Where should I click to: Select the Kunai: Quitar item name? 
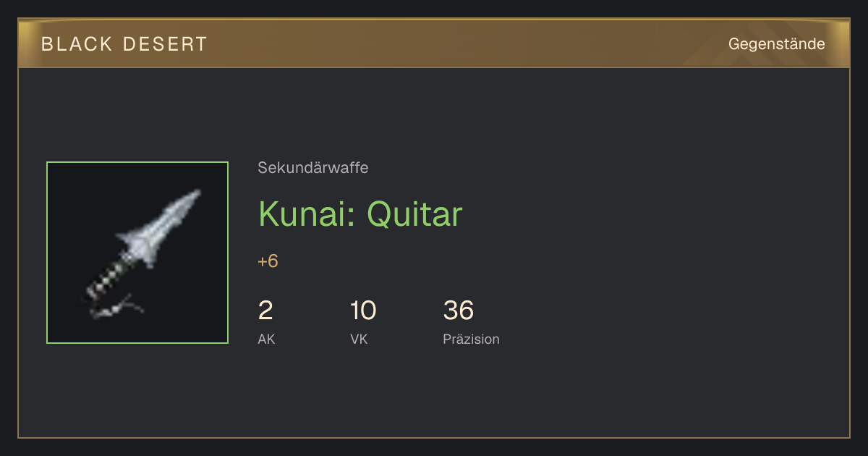click(x=360, y=214)
